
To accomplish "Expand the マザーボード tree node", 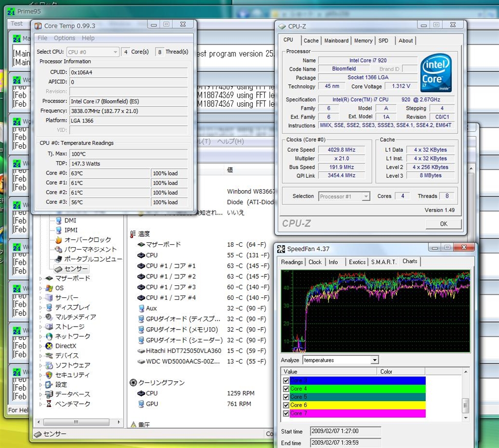I will [x=41, y=279].
